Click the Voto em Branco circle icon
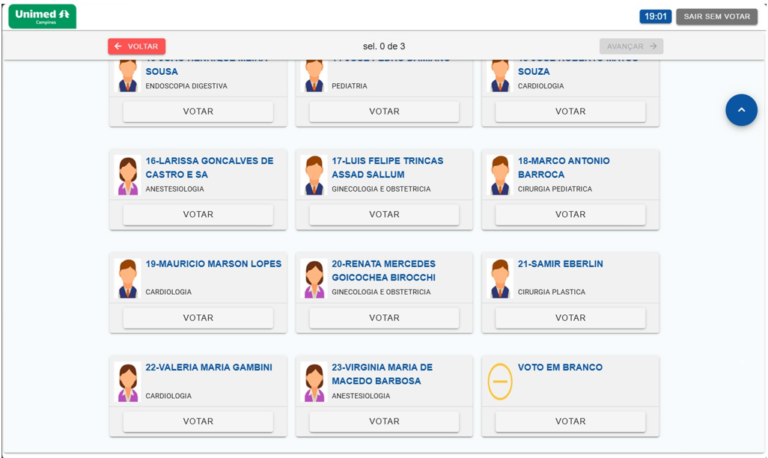 pyautogui.click(x=500, y=382)
